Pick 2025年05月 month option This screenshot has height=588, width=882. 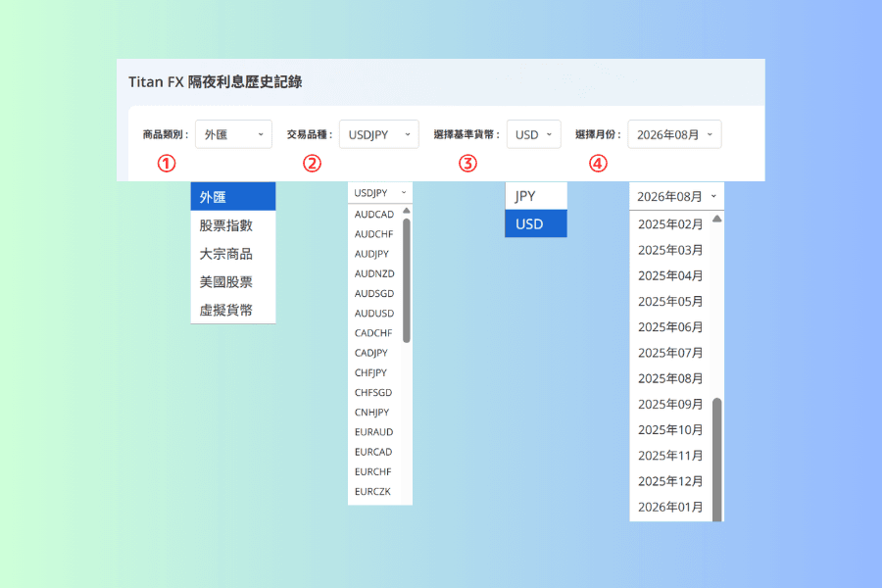click(670, 302)
